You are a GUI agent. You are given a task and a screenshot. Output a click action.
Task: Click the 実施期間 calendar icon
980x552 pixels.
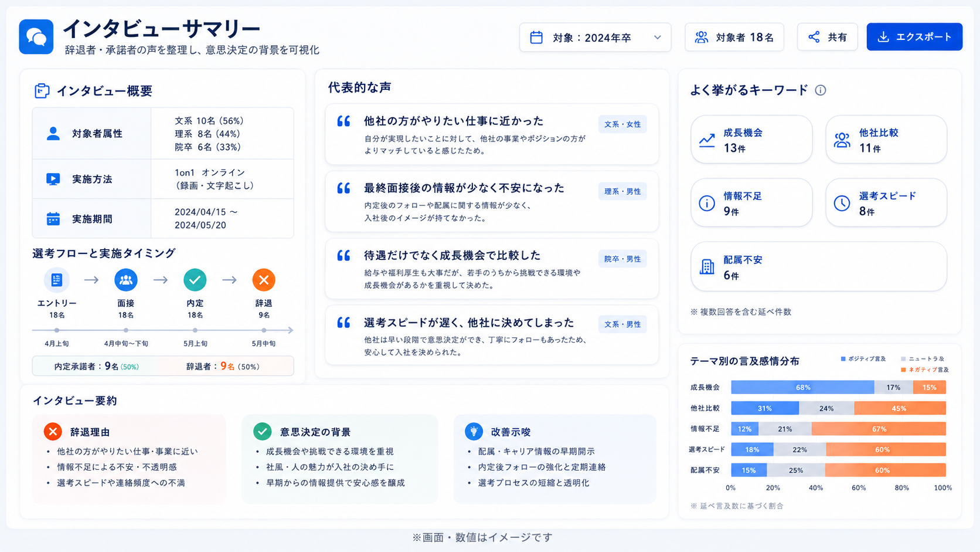coord(53,219)
